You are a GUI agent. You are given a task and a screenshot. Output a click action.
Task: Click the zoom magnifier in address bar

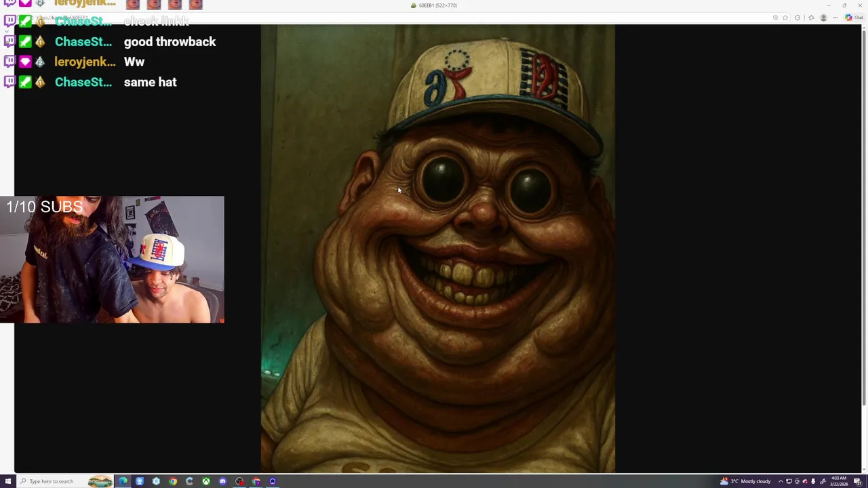tap(775, 18)
